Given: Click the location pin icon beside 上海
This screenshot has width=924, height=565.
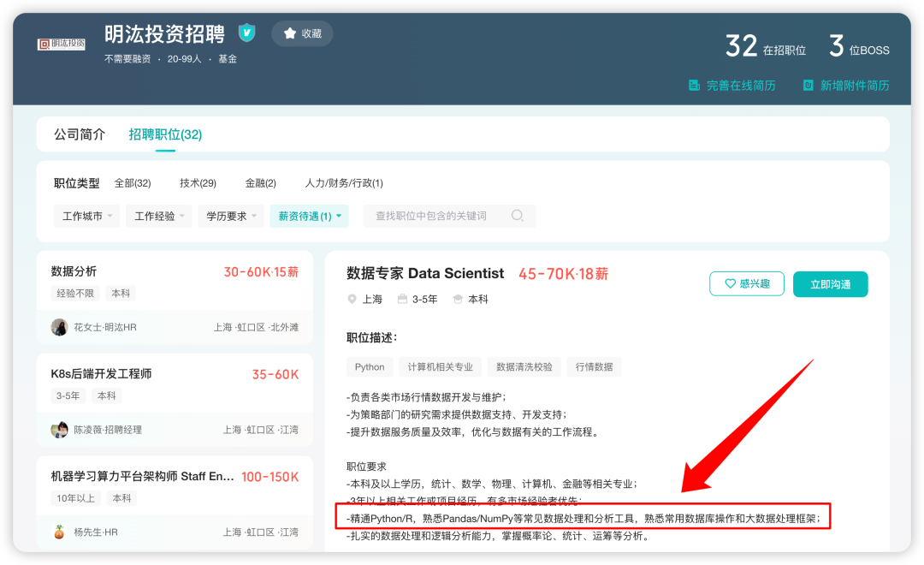Looking at the screenshot, I should (x=352, y=299).
